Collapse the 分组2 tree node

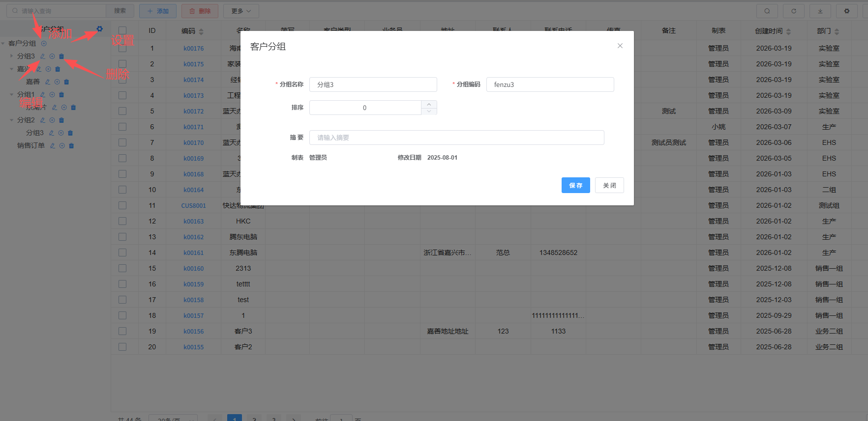pos(12,120)
